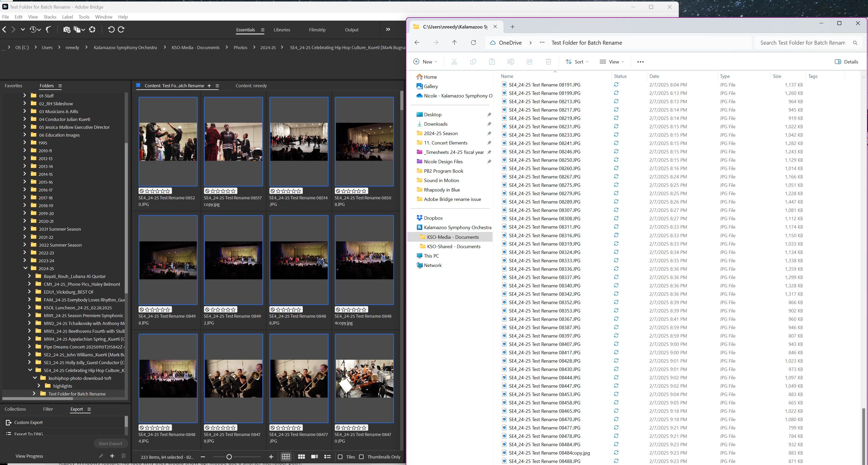Click View Progress link
The width and height of the screenshot is (868, 465).
29,456
